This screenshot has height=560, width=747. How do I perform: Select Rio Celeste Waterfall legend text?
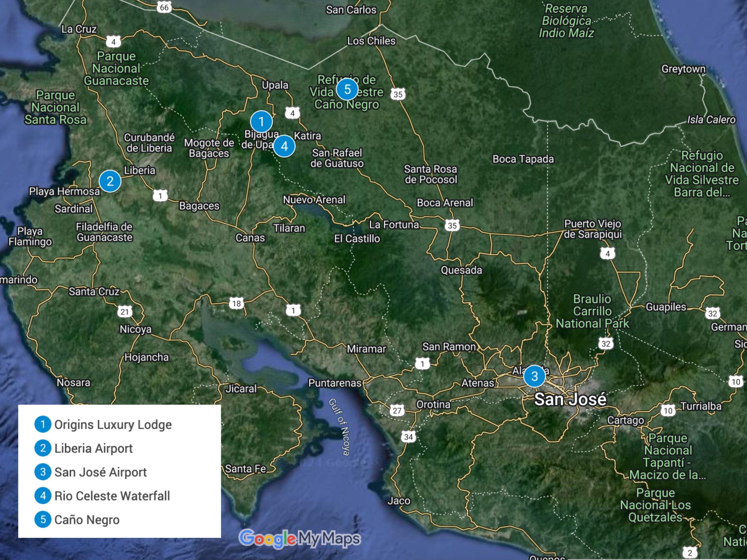tap(112, 496)
